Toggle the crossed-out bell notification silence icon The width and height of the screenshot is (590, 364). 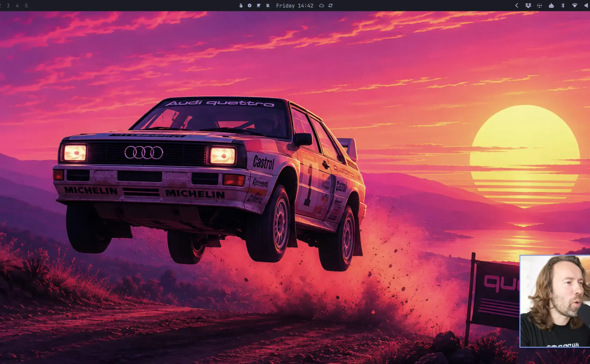(x=268, y=5)
